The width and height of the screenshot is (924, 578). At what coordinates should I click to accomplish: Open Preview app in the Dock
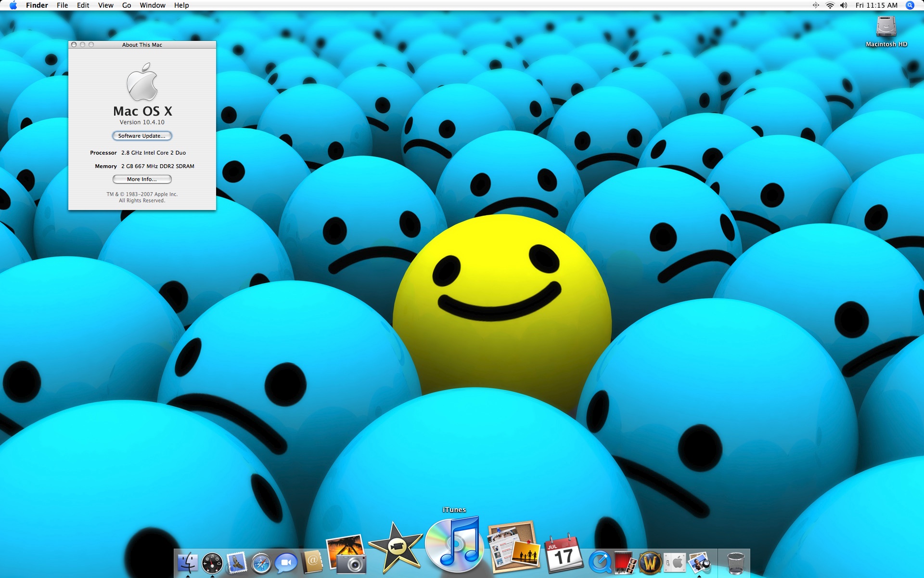point(699,563)
